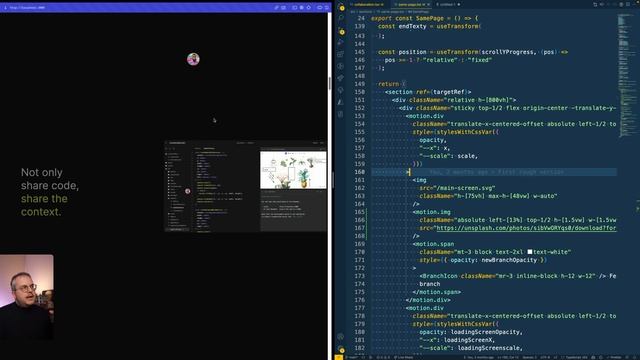Click the preview window vertical scrollbar
This screenshot has width=640, height=360.
coord(329,84)
